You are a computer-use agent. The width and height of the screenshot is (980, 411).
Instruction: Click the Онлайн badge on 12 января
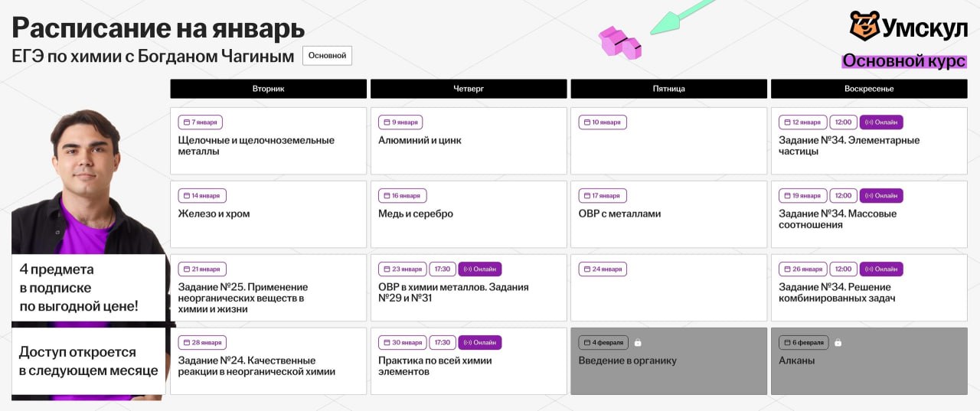881,122
